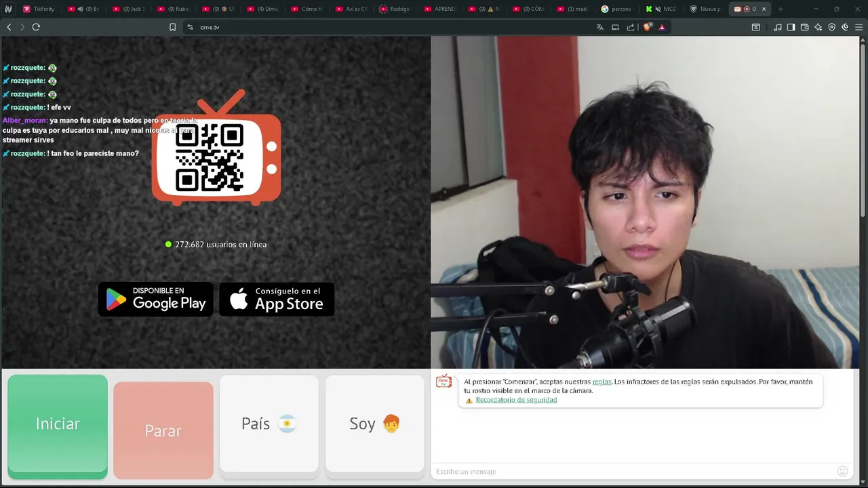Open the translate page icon
Image resolution: width=868 pixels, height=488 pixels.
(x=599, y=27)
